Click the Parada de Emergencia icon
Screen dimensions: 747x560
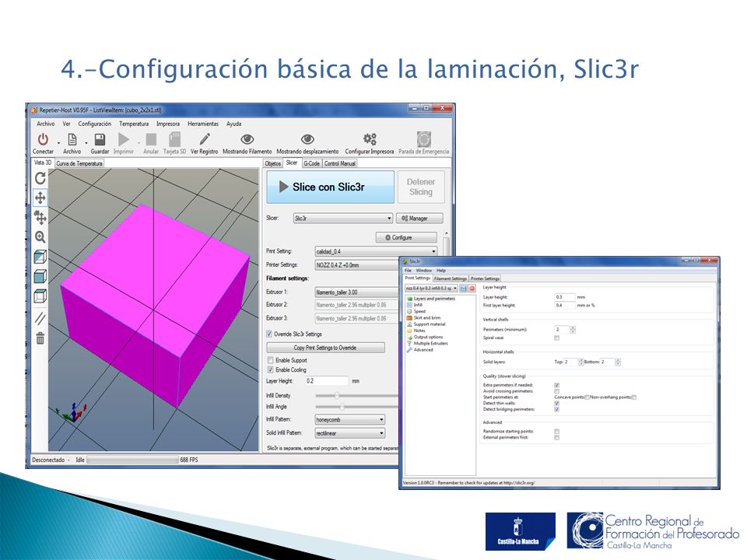pyautogui.click(x=423, y=139)
